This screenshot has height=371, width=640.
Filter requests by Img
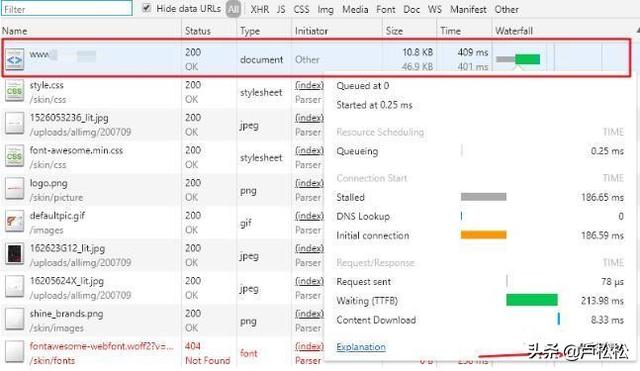[x=325, y=9]
